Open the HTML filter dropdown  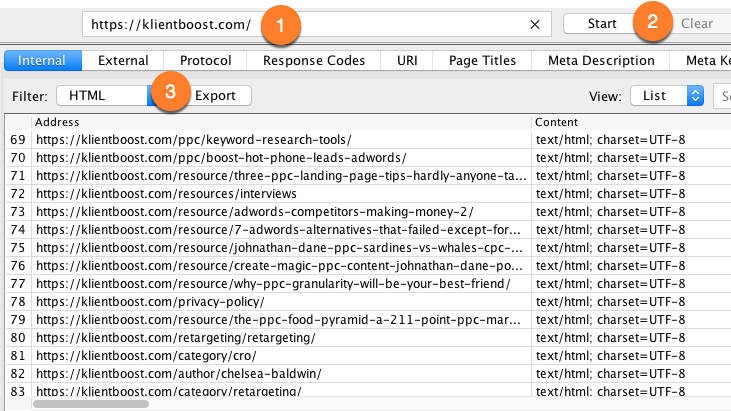click(107, 96)
